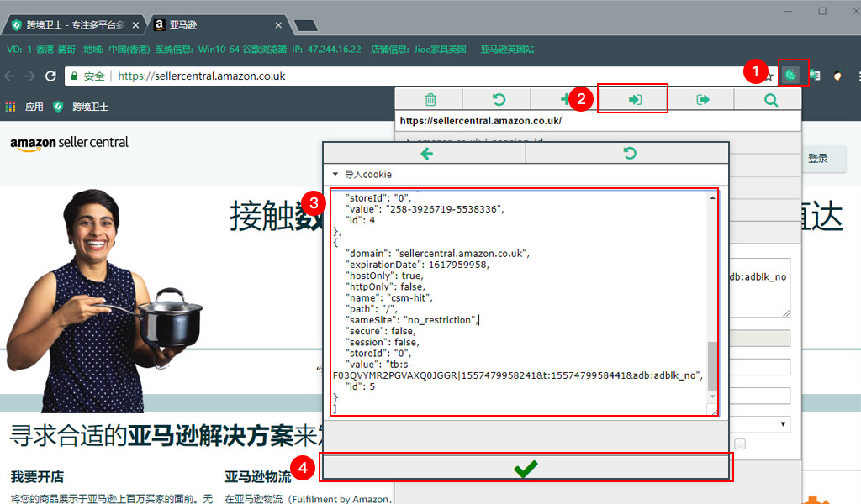Image resolution: width=861 pixels, height=504 pixels.
Task: Collapse the 导入cookie section
Action: click(335, 174)
